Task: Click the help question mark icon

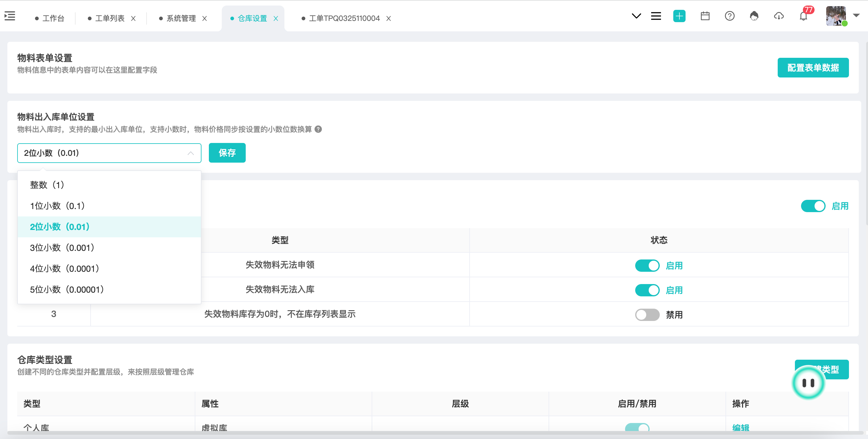Action: click(729, 16)
